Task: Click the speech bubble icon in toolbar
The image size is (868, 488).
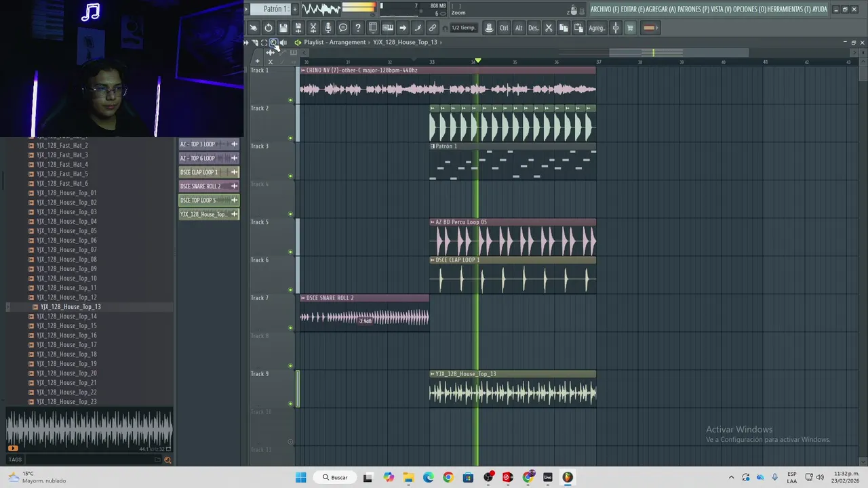Action: coord(343,28)
